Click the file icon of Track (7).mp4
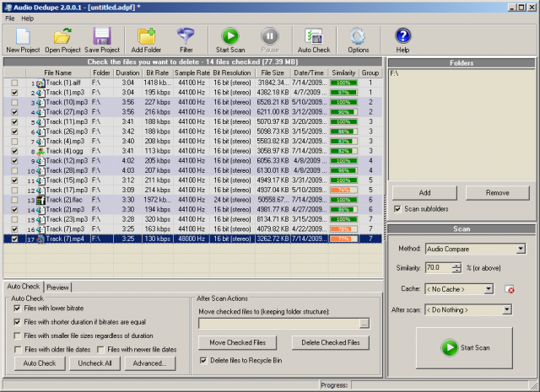The image size is (540, 392). pos(40,239)
